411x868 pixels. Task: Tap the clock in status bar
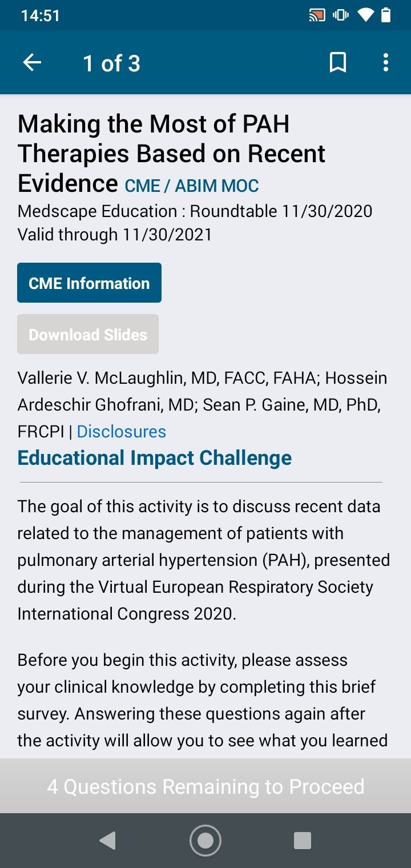[40, 15]
